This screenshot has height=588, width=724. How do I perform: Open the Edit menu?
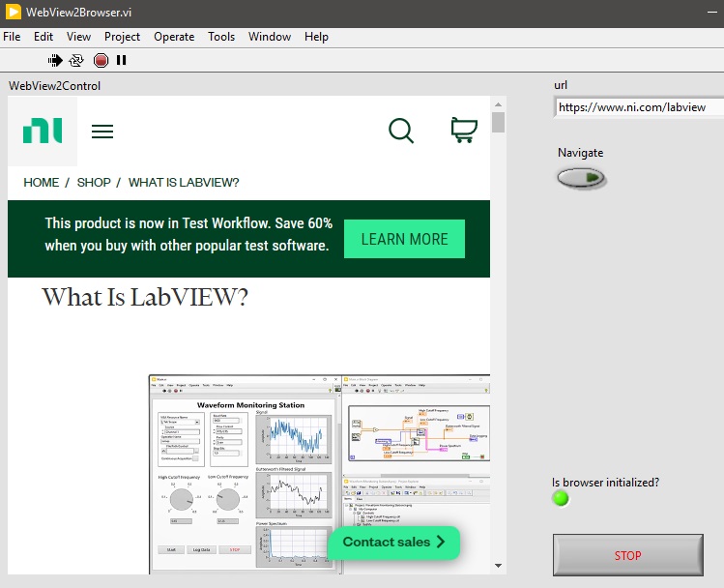pos(43,37)
